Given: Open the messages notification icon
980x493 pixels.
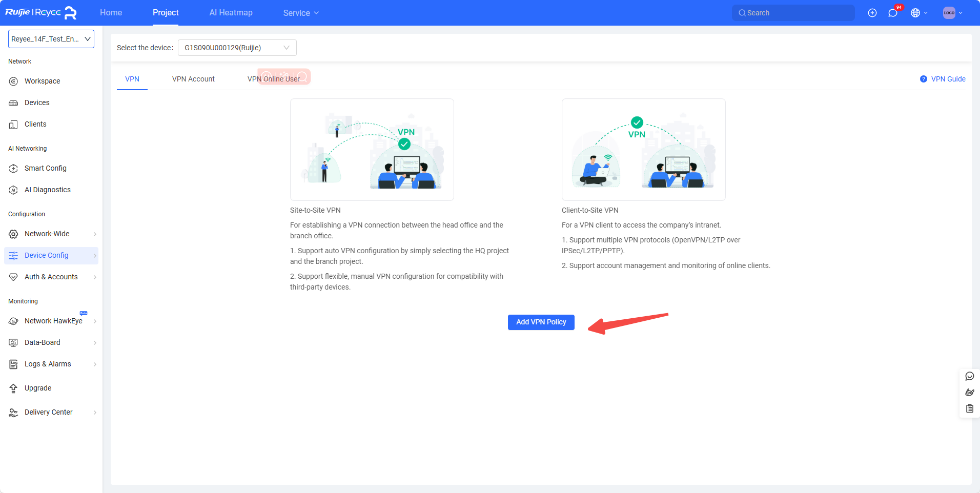Looking at the screenshot, I should (x=893, y=13).
